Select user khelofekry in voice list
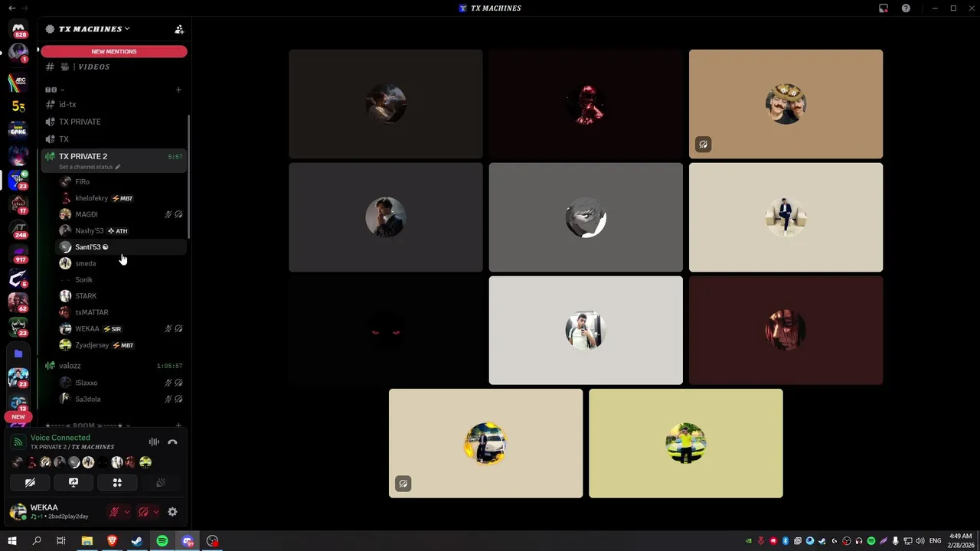Viewport: 980px width, 551px height. click(x=120, y=198)
